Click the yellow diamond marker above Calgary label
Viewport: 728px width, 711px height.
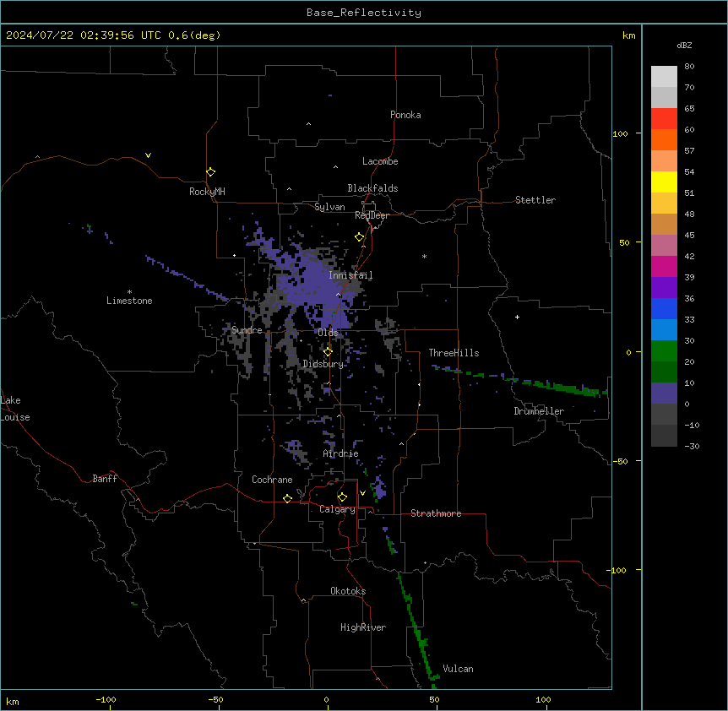[342, 497]
